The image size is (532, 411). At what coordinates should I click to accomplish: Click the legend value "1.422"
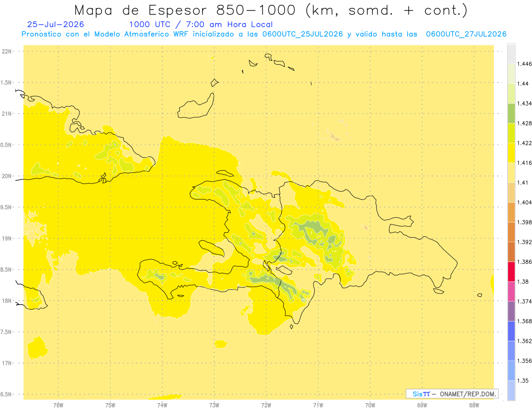point(525,143)
